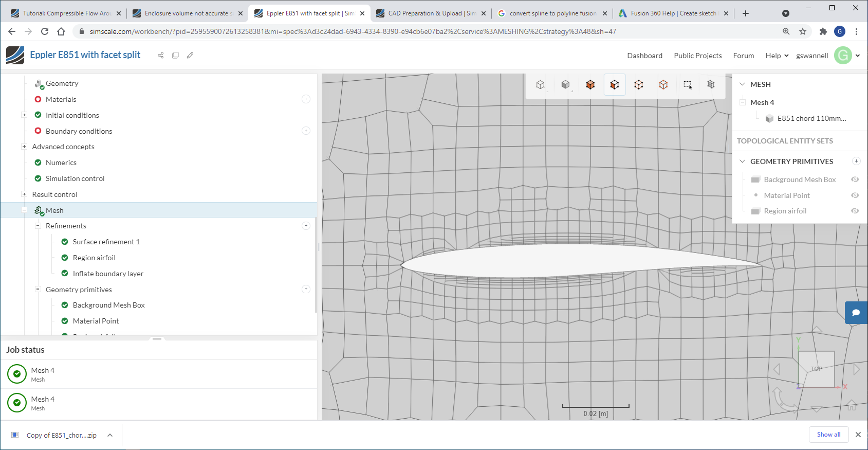Click the copy project icon
This screenshot has height=450, width=868.
tap(175, 56)
